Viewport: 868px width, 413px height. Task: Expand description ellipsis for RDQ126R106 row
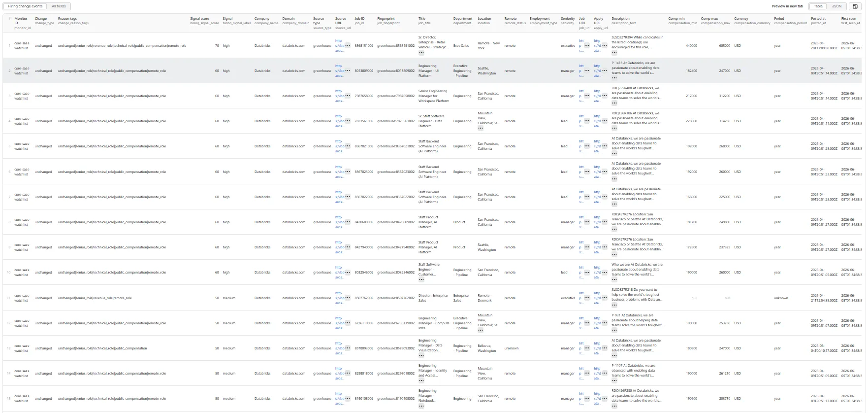point(614,128)
